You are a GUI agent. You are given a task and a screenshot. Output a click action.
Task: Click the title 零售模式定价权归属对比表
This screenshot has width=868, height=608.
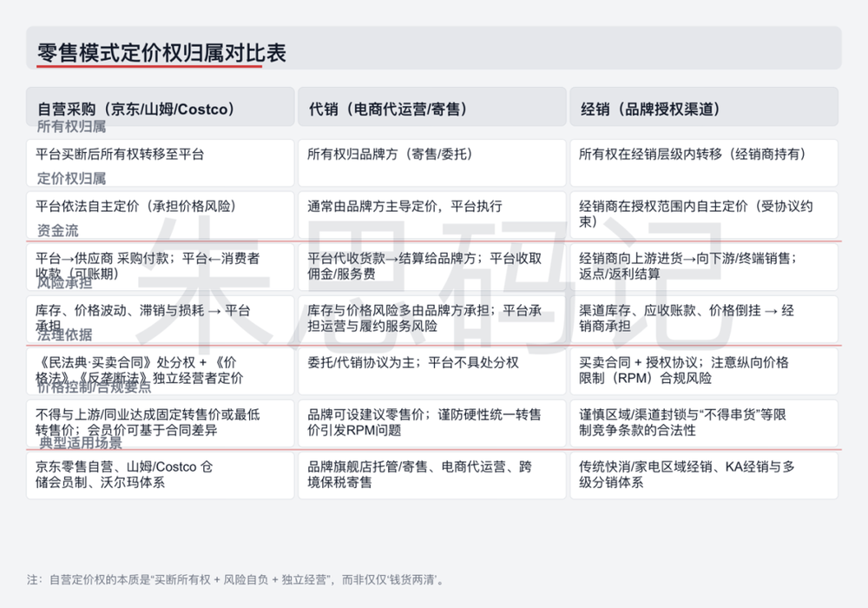pyautogui.click(x=162, y=53)
